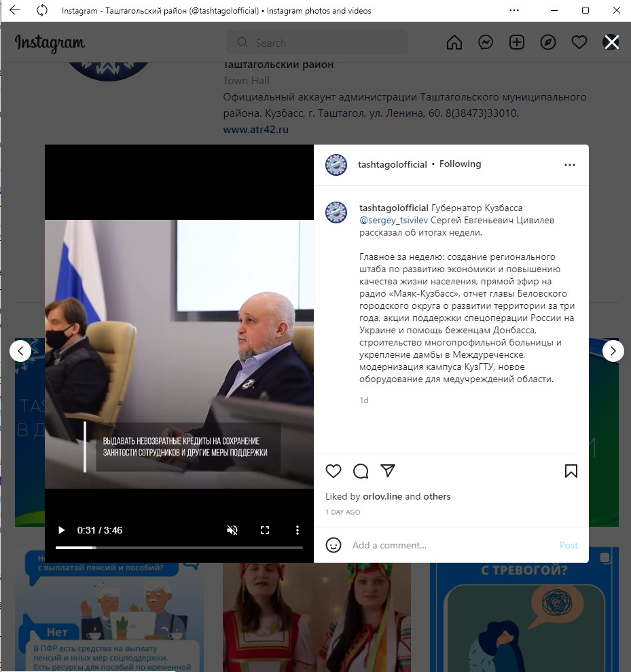Click the tashtagolofficial avatar in post header
Screen dimensions: 631x672
336,165
